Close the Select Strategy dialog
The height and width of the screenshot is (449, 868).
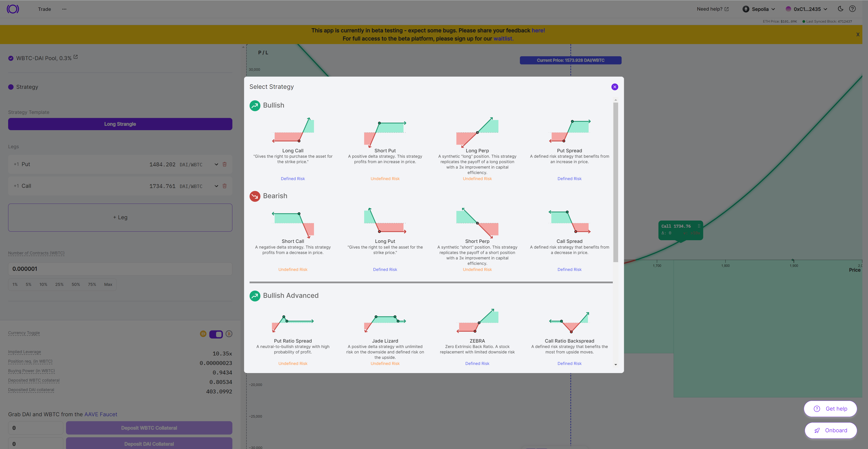(615, 87)
